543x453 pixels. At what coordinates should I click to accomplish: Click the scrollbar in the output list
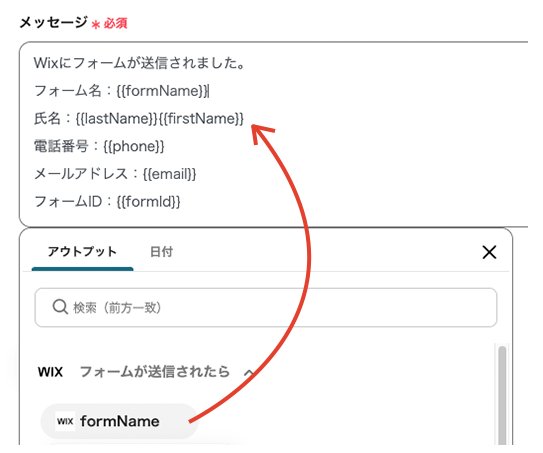point(501,395)
